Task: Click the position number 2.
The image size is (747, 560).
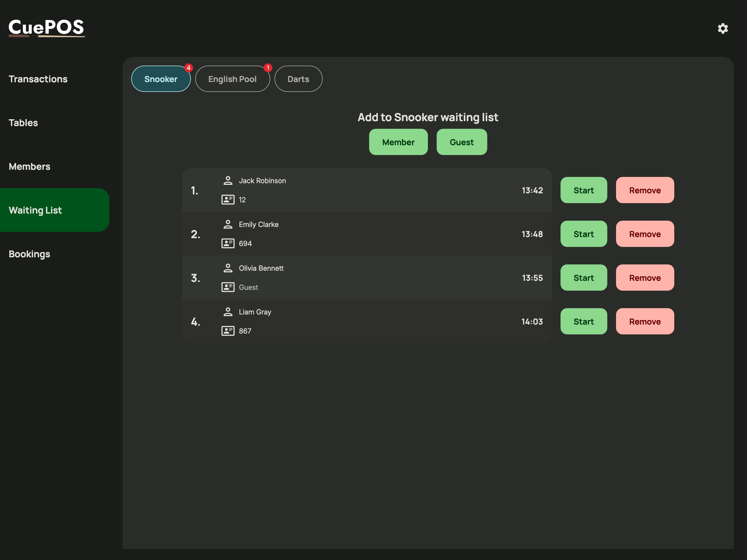Action: pos(195,234)
